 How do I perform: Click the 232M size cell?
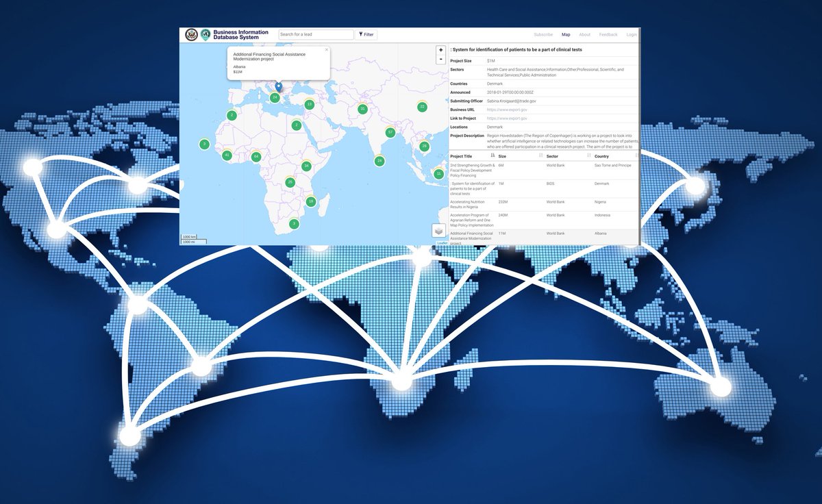pos(502,202)
